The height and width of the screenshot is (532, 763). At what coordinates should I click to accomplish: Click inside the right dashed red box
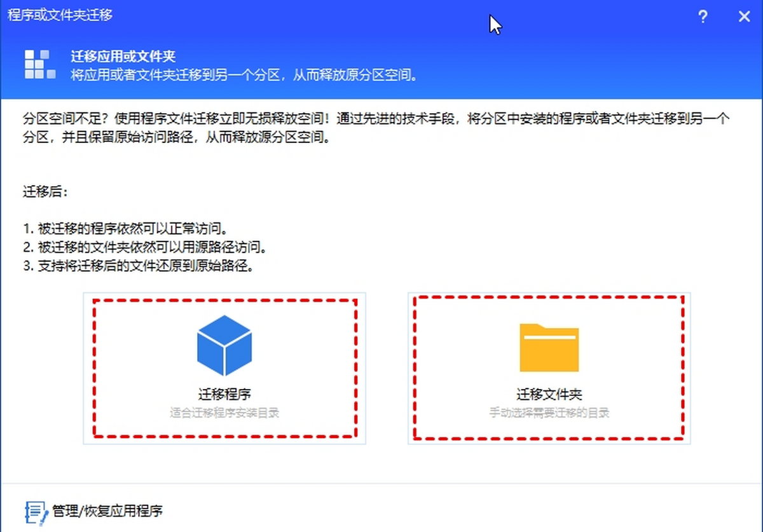[549, 365]
